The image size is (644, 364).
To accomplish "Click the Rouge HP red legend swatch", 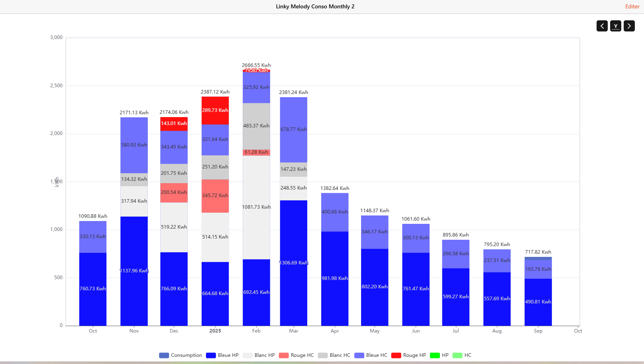I will (396, 355).
